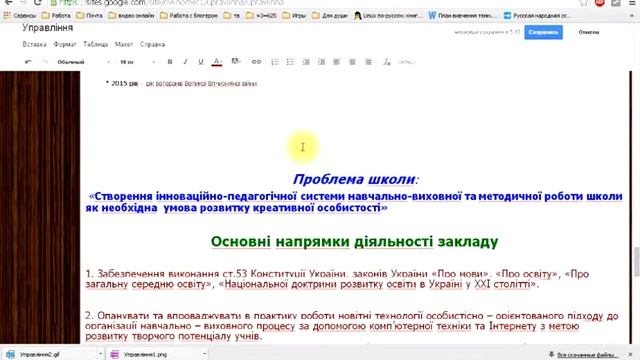Open the Обычный paragraph style dropdown
Image resolution: width=640 pixels, height=360 pixels.
tap(84, 62)
